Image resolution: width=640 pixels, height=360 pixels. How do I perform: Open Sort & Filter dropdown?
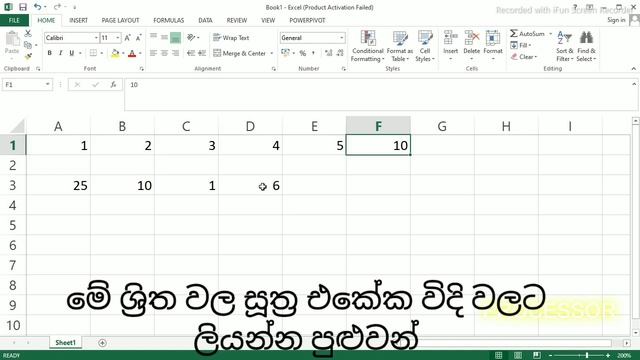[564, 46]
